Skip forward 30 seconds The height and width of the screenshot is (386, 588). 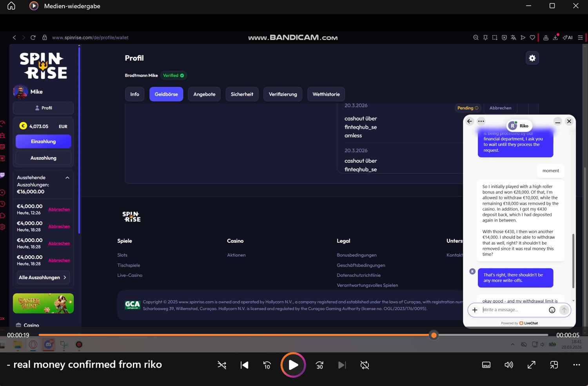(x=319, y=365)
